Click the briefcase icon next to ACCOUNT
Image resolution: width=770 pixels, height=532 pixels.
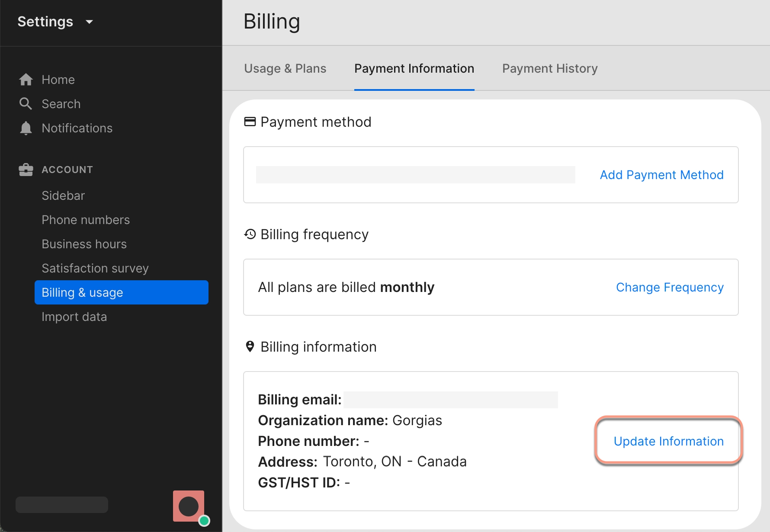pyautogui.click(x=26, y=170)
